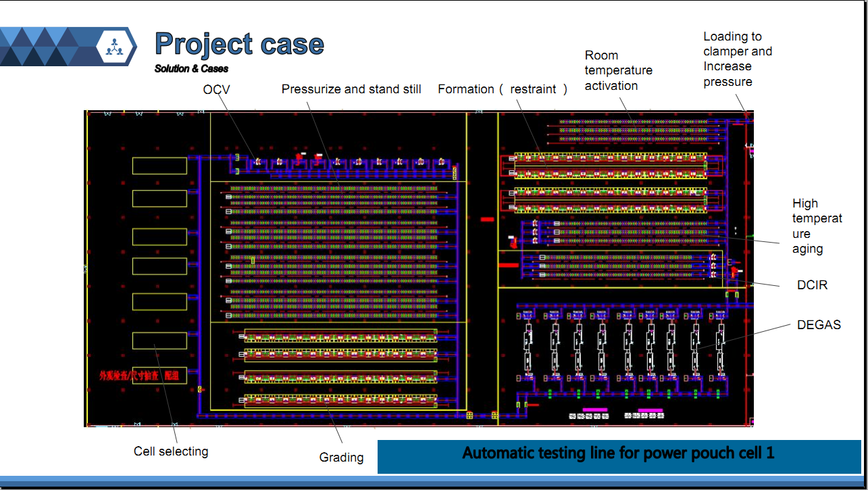Click the 'Grading' label
The image size is (868, 490).
pos(341,458)
